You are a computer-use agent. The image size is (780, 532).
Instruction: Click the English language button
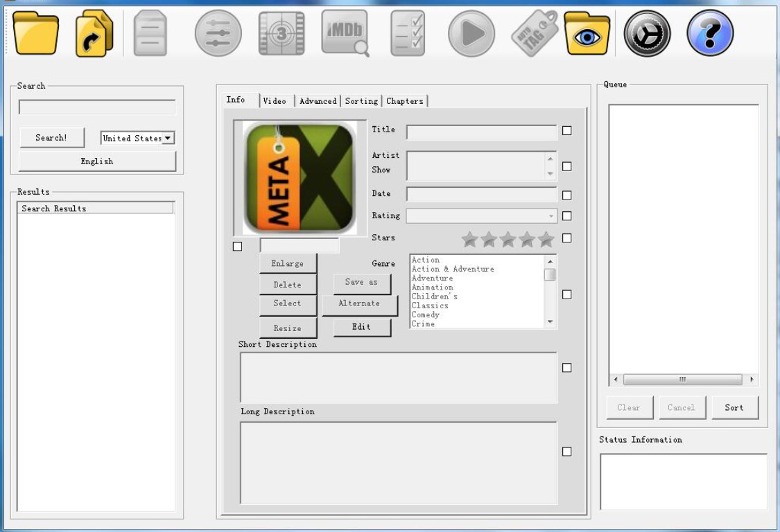pos(97,161)
